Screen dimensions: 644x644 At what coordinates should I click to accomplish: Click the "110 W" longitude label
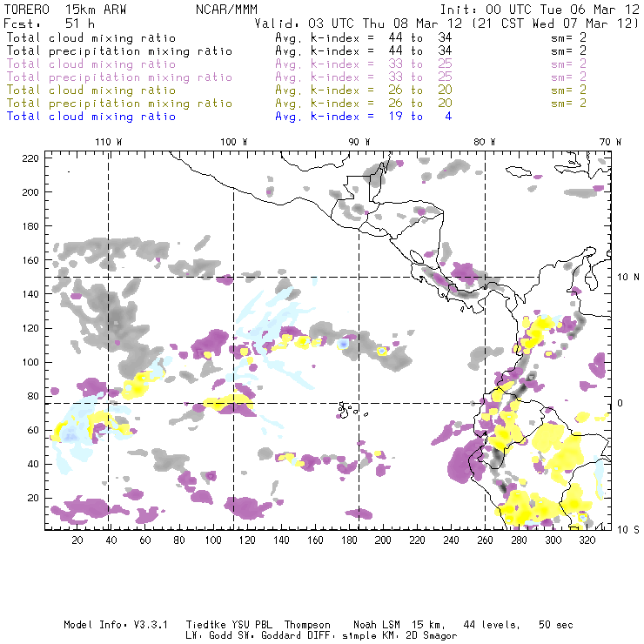point(109,142)
